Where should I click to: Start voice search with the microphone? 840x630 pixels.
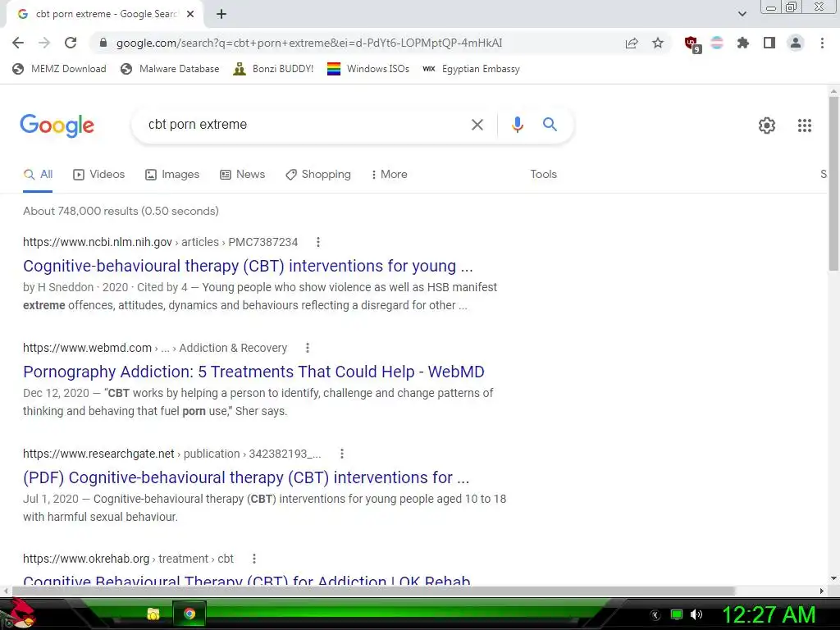[517, 125]
